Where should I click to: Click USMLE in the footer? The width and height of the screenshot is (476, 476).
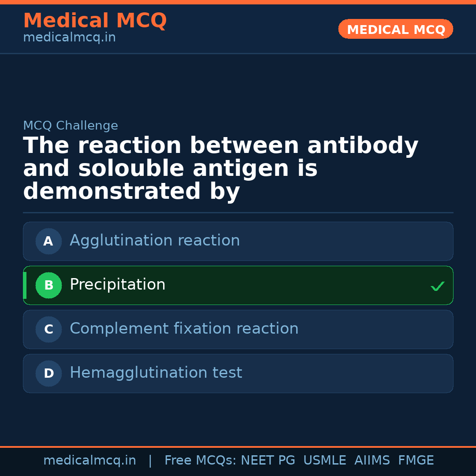click(x=324, y=461)
